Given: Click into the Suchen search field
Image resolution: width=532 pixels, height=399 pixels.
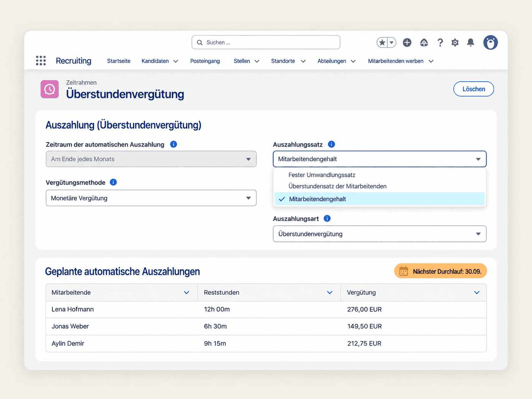Looking at the screenshot, I should click(266, 43).
